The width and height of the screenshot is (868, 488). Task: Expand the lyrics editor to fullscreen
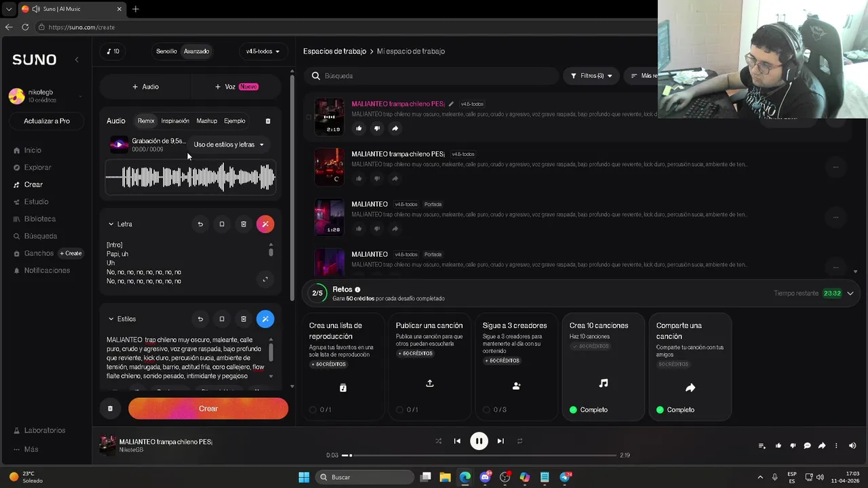point(265,279)
